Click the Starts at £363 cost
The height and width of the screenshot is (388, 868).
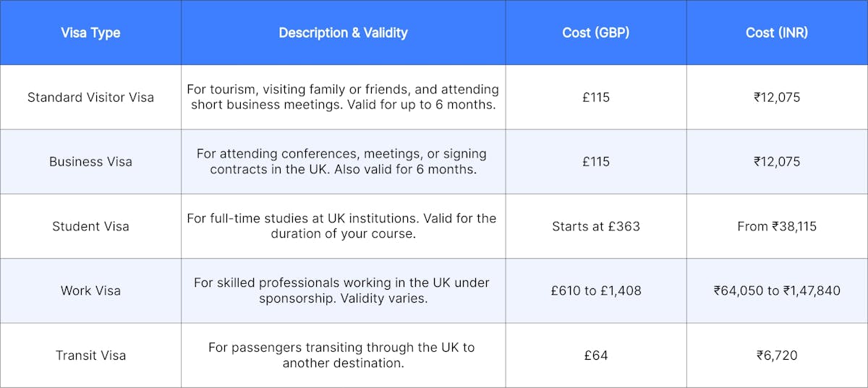coord(596,226)
